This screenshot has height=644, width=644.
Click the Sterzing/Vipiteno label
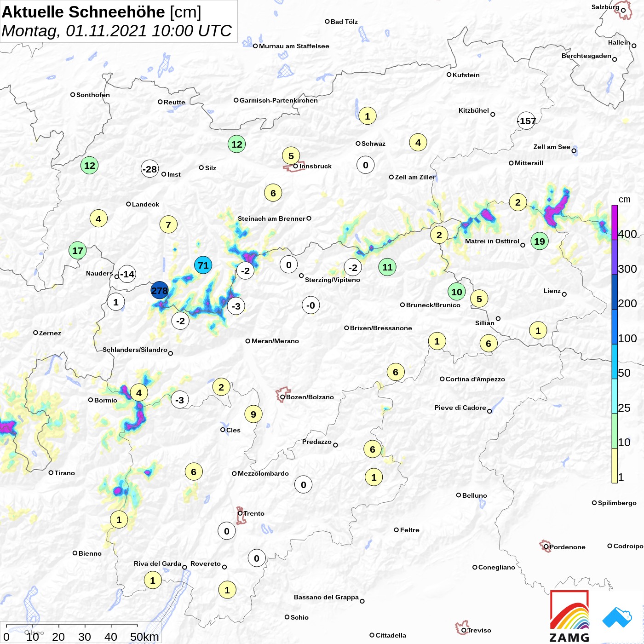pyautogui.click(x=333, y=280)
